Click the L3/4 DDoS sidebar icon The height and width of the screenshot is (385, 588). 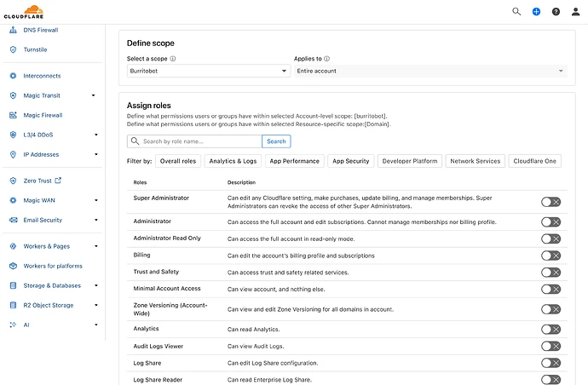[13, 135]
